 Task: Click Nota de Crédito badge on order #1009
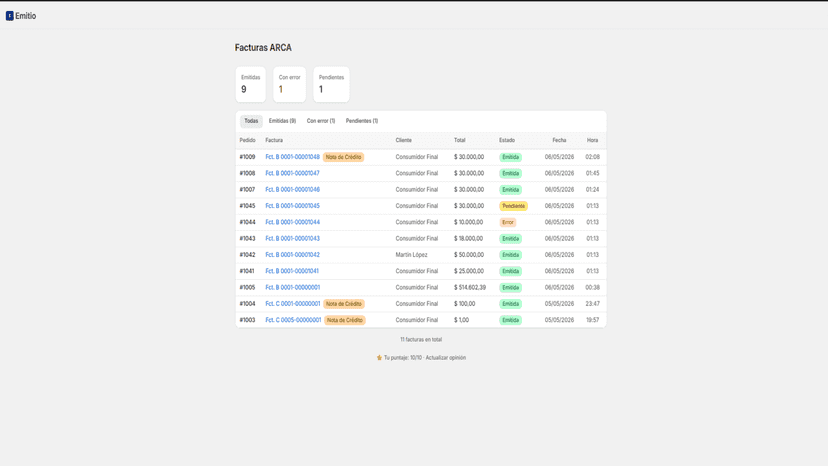tap(343, 157)
